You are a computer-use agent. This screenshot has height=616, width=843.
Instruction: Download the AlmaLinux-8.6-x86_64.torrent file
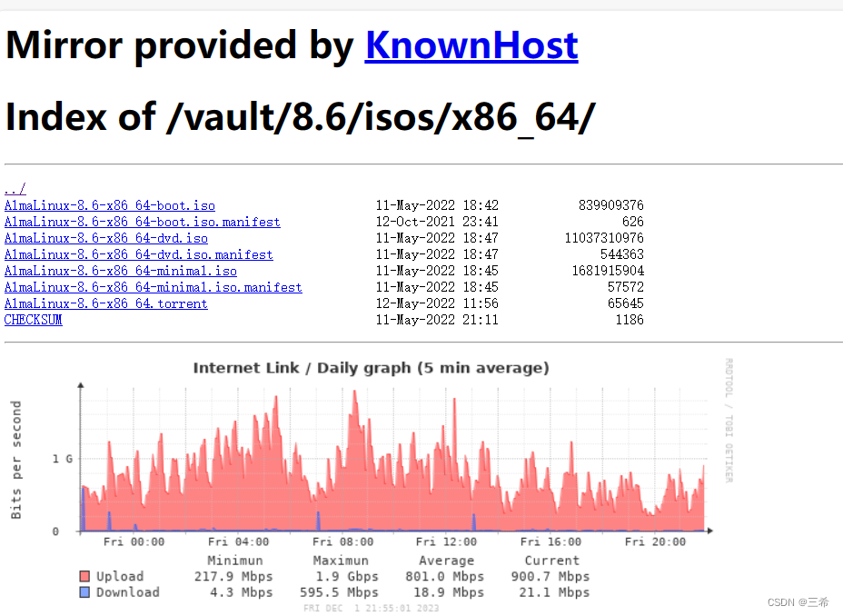[106, 303]
